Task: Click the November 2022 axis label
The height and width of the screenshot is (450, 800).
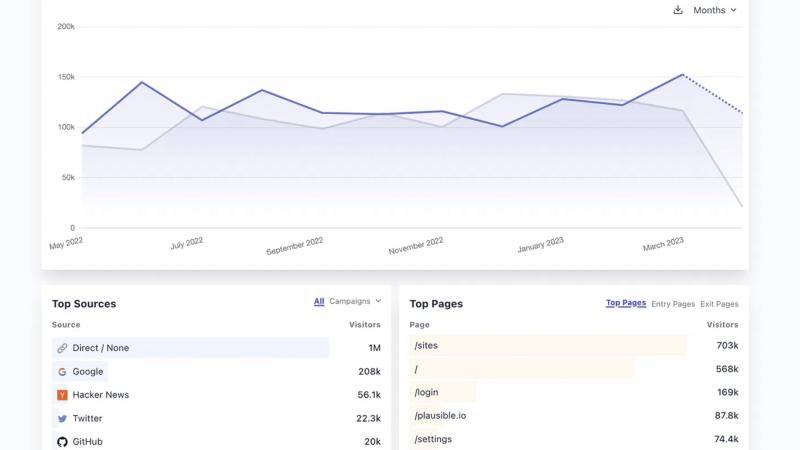Action: (x=416, y=246)
